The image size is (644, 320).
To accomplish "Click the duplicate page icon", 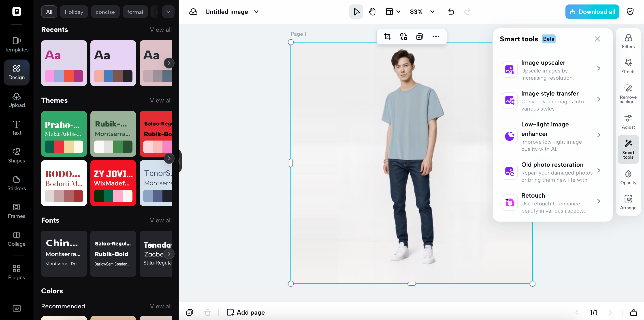I will tap(190, 312).
